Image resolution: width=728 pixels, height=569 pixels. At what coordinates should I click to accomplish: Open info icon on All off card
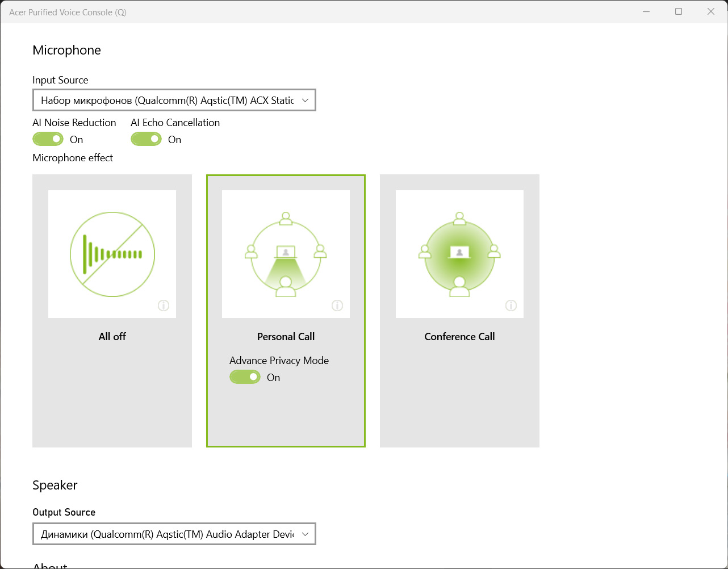[x=164, y=306]
